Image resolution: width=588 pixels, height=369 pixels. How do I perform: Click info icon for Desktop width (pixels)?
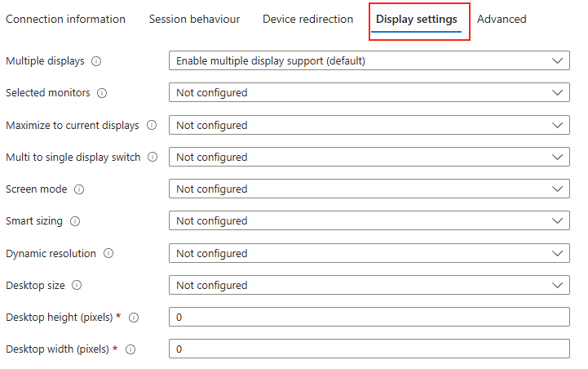click(x=130, y=349)
